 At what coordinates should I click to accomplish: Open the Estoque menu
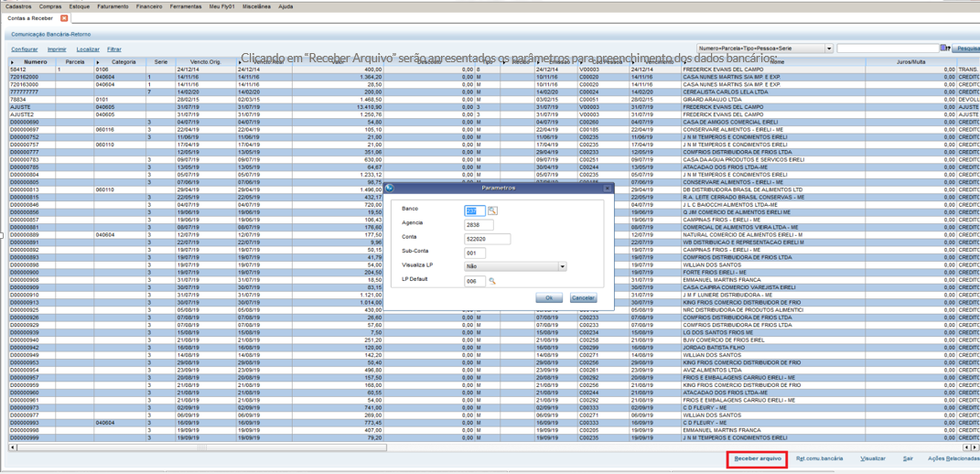(80, 6)
